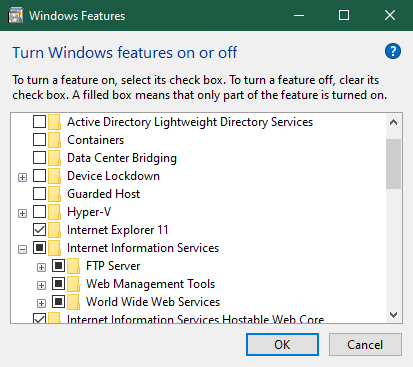Screen dimensions: 413x367
Task: Click the scrollbar up arrow
Action: (x=393, y=122)
